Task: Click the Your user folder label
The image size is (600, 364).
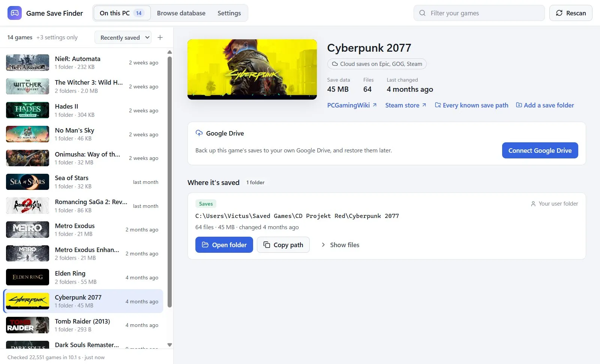Action: click(554, 204)
